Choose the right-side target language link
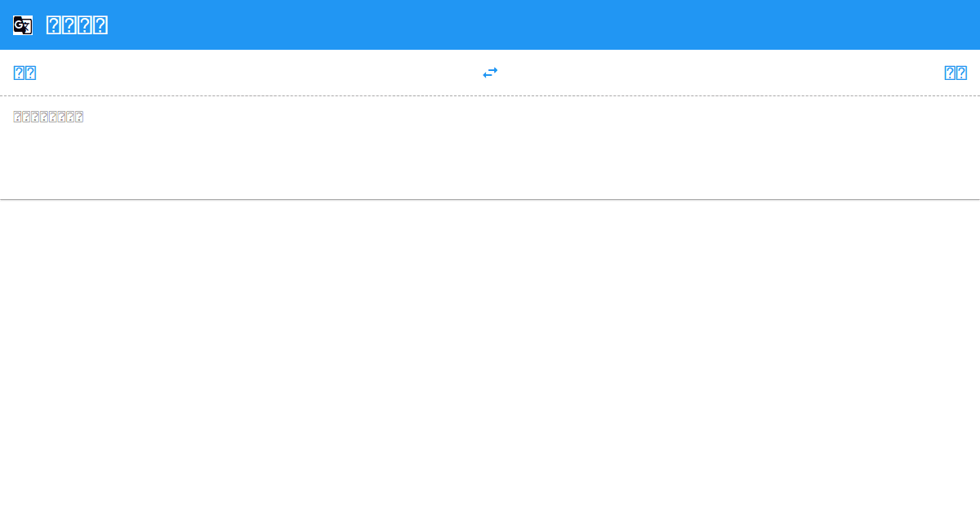This screenshot has height=514, width=980. click(x=955, y=73)
